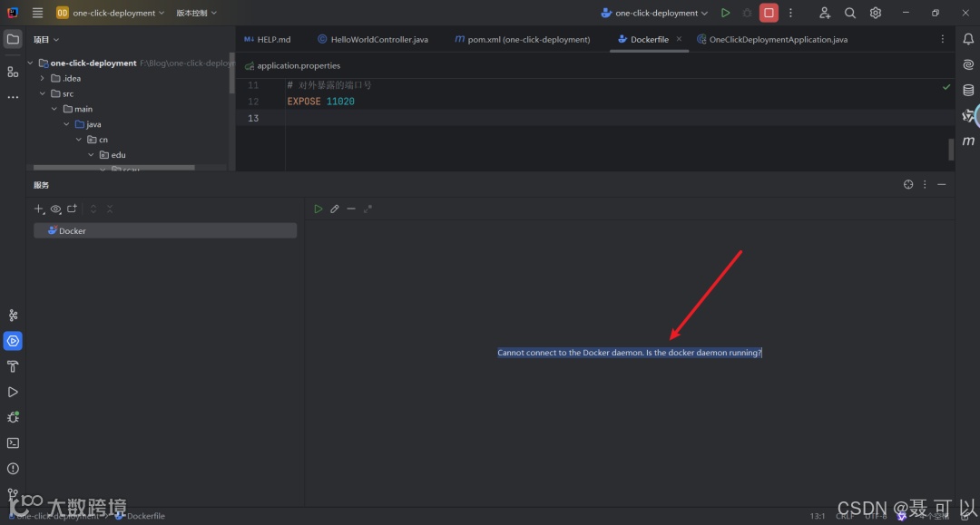Delete Docker connection minus icon

(351, 209)
